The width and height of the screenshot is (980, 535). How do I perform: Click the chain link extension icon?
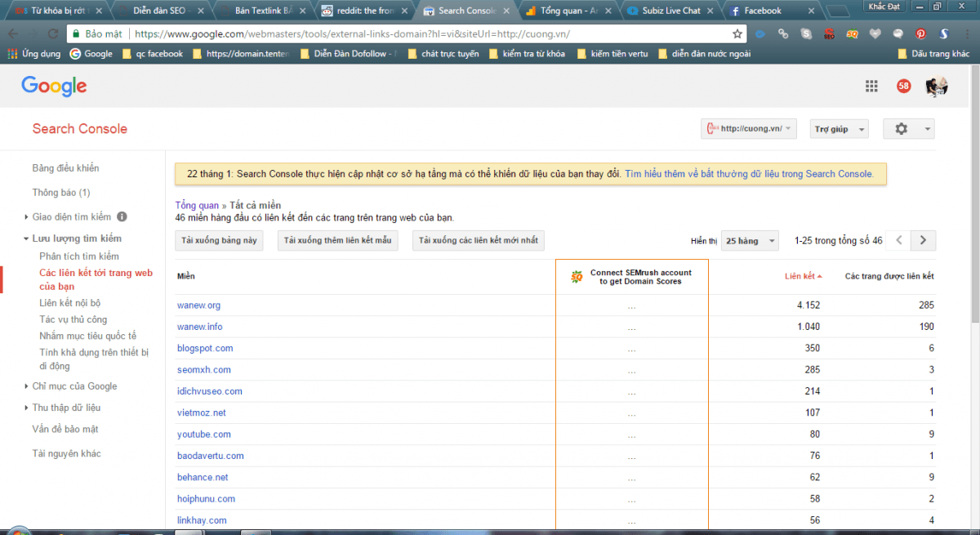(784, 34)
